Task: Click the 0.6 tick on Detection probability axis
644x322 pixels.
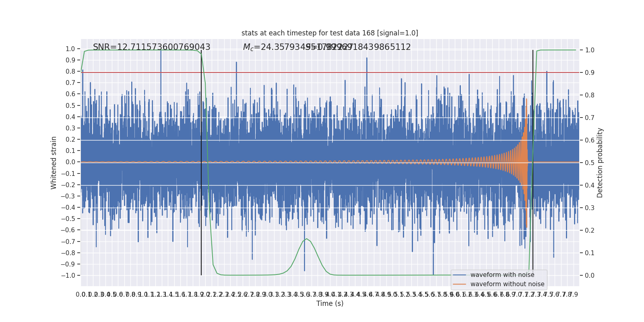Action: tap(590, 140)
